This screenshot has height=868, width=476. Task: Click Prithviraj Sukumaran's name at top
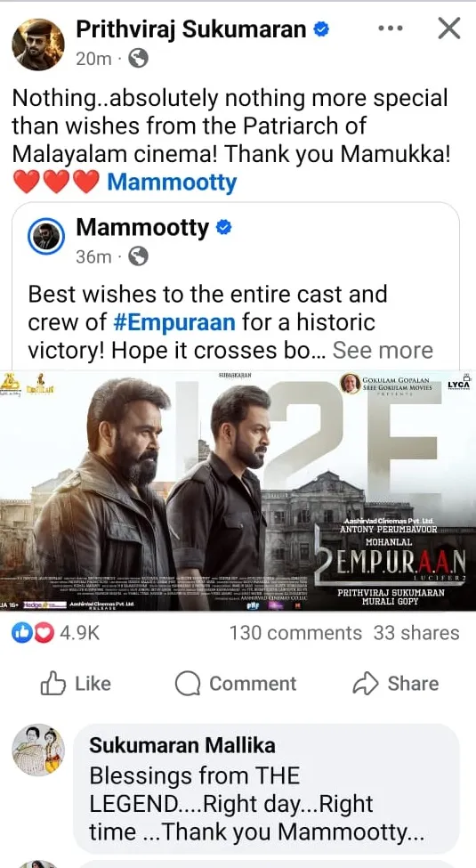click(191, 28)
